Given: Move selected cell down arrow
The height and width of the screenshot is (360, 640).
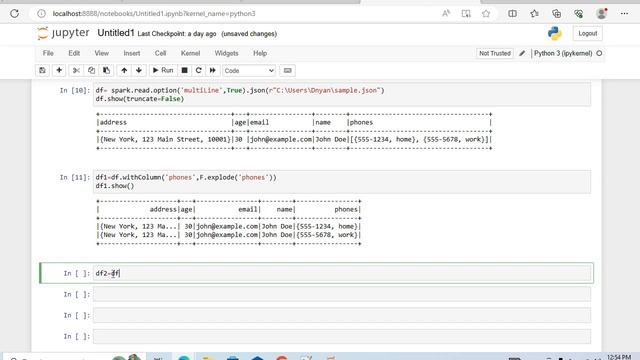Looking at the screenshot, I should click(139, 71).
